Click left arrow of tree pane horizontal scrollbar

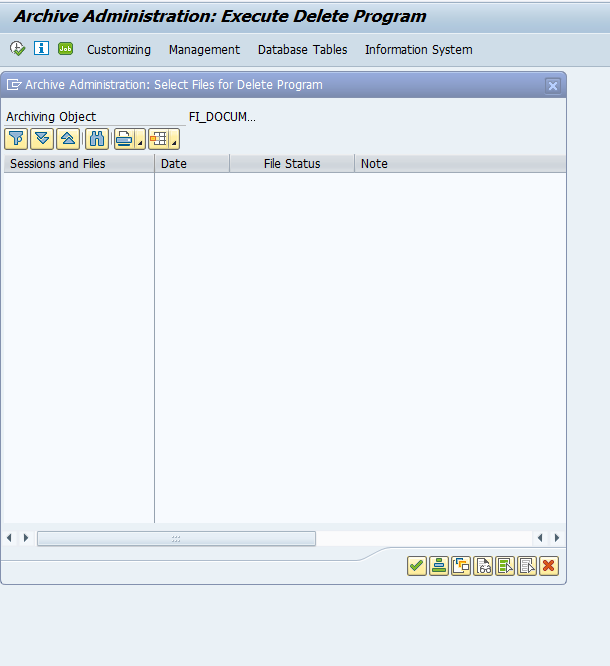tap(9, 538)
